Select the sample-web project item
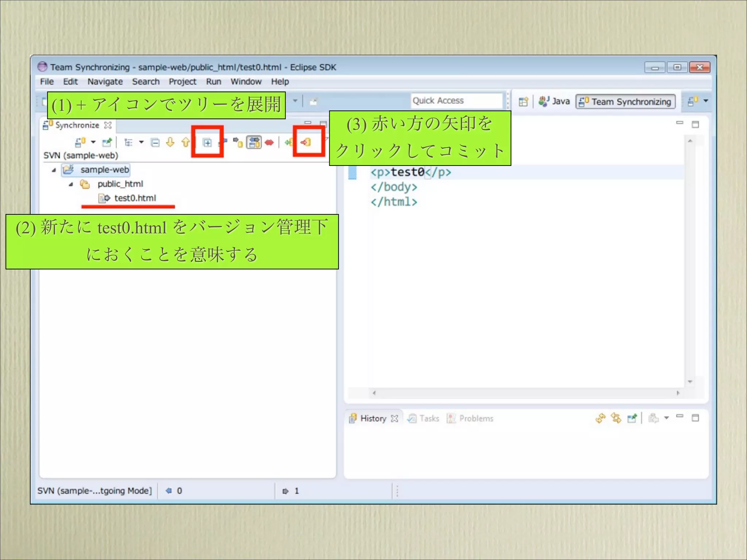Screen dimensions: 747x560 (96, 170)
